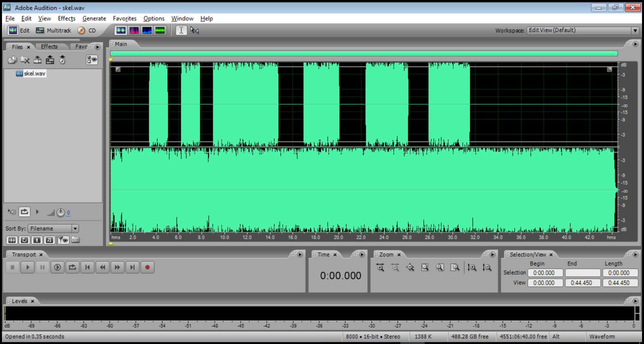Open CD view
The height and width of the screenshot is (344, 644).
(87, 30)
